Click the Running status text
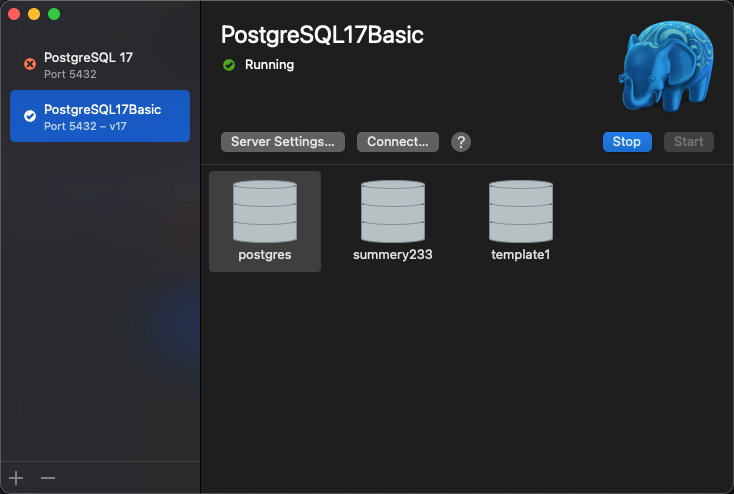734x494 pixels. tap(269, 65)
